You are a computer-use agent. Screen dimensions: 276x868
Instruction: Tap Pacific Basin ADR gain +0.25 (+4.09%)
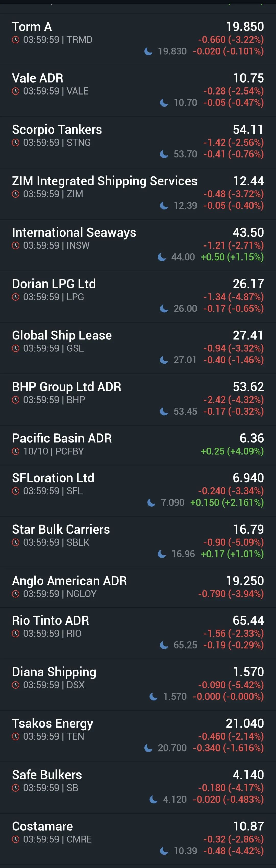(232, 451)
